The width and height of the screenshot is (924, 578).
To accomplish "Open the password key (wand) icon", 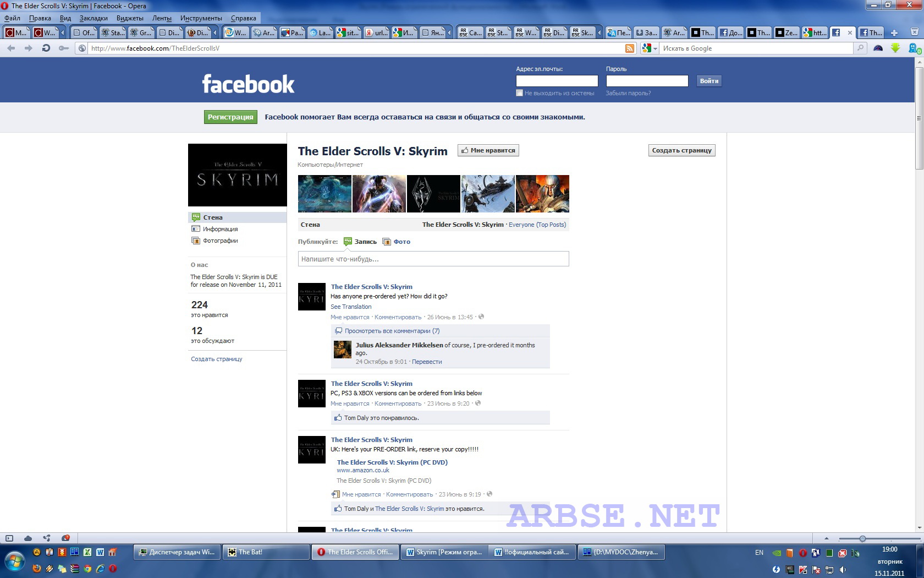I will pos(64,48).
